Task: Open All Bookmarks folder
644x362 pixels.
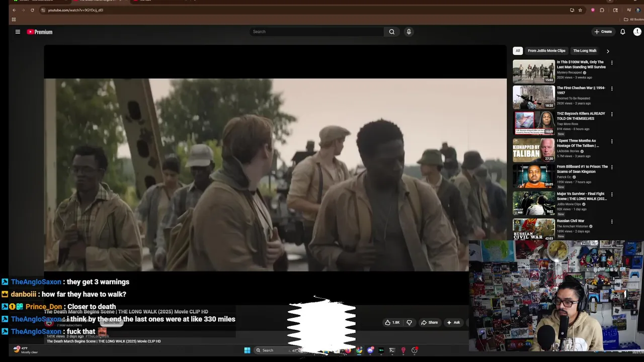Action: tap(633, 20)
